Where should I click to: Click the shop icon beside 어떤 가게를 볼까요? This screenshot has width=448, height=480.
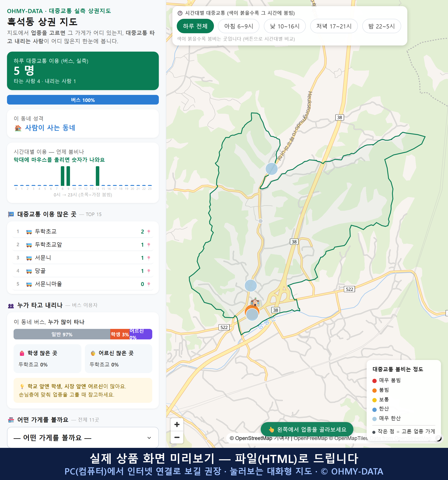[11, 420]
